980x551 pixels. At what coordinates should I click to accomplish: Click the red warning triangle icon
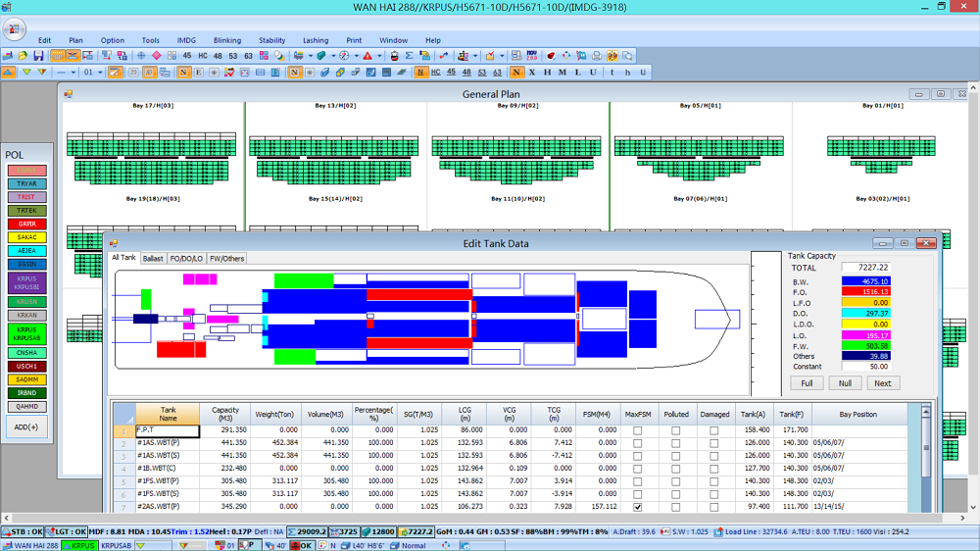click(x=367, y=56)
